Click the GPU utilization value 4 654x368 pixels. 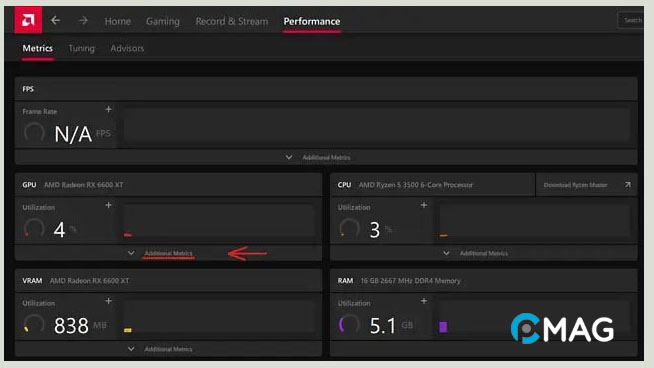pyautogui.click(x=60, y=230)
